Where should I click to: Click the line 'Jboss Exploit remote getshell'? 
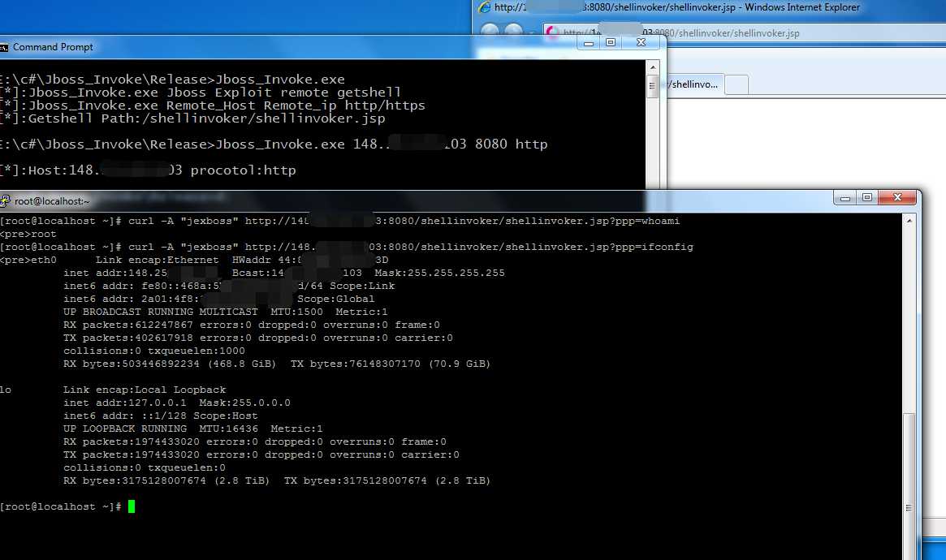pos(201,93)
